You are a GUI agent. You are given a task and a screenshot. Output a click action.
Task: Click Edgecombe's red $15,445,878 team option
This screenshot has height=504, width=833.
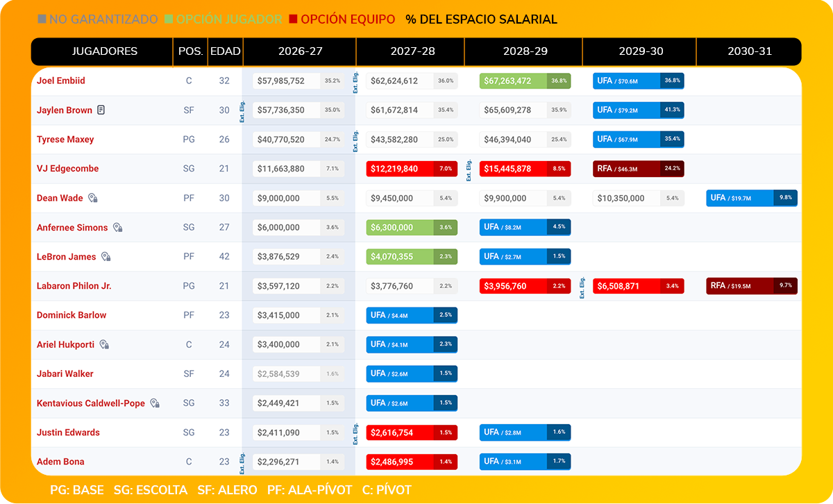tap(525, 169)
